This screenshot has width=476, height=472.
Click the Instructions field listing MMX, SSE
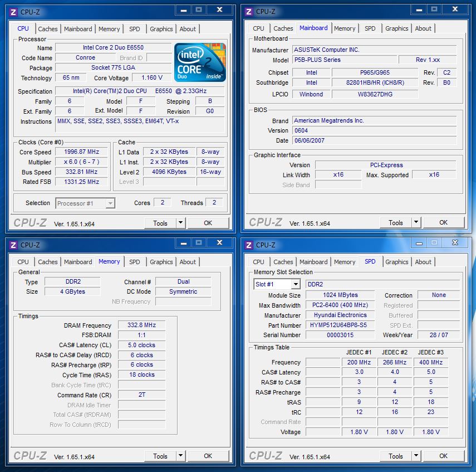point(140,124)
